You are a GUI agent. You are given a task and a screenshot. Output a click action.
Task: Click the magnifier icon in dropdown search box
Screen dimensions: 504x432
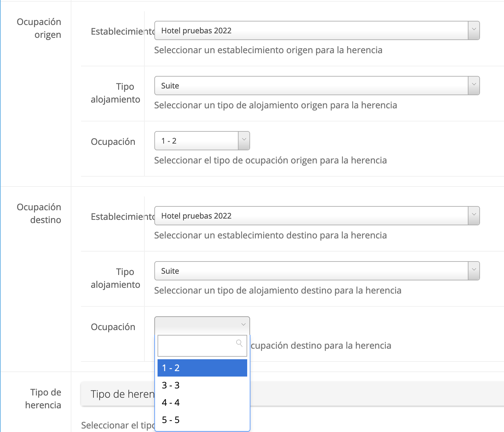(239, 343)
